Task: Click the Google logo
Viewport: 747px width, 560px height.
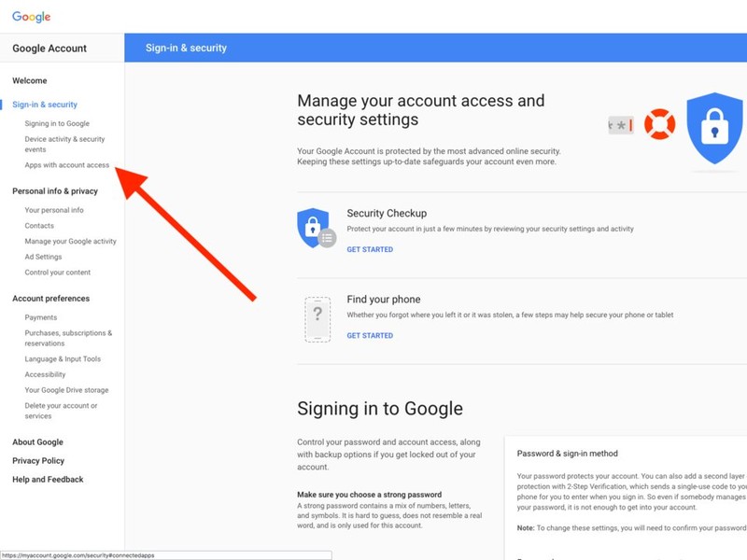Action: click(32, 17)
